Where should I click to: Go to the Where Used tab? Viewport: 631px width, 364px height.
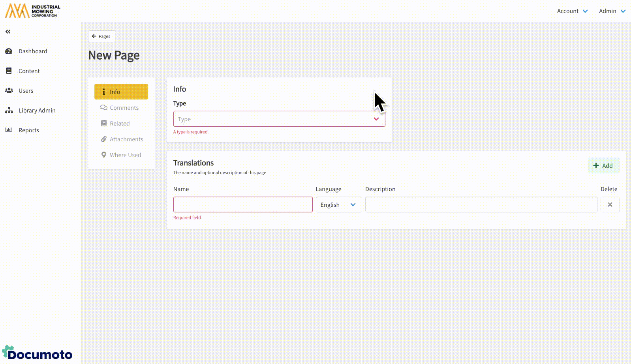(121, 155)
